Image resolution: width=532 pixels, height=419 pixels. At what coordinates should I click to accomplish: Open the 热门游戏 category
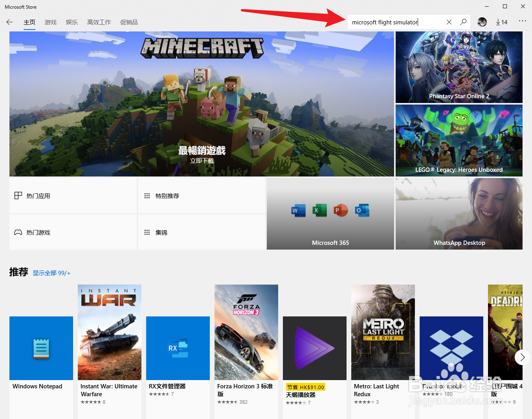tap(73, 232)
